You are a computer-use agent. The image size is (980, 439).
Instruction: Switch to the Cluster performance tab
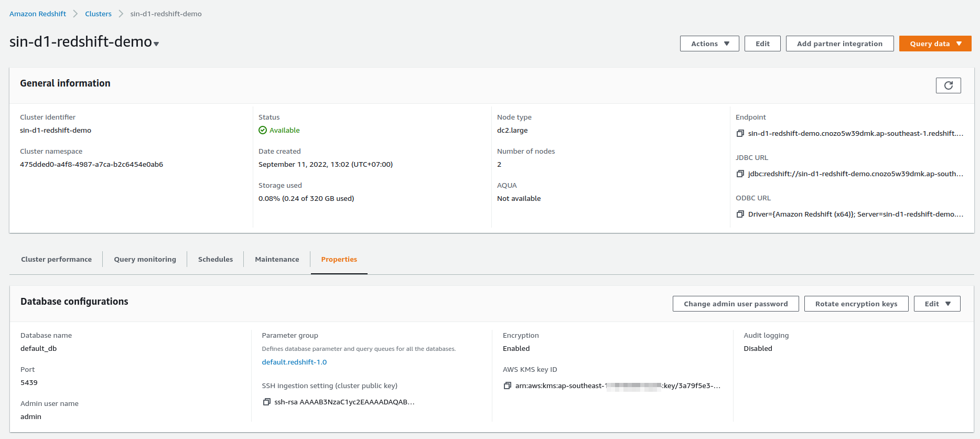[x=56, y=259]
